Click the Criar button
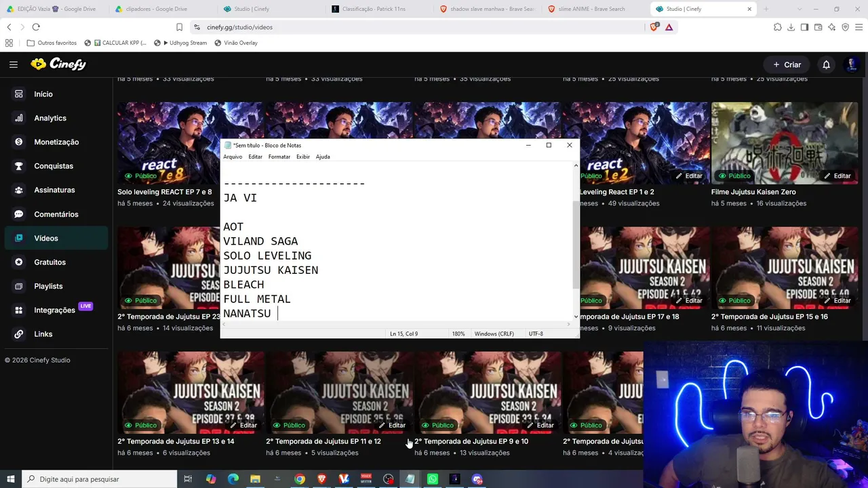Image resolution: width=868 pixels, height=488 pixels. coord(787,64)
